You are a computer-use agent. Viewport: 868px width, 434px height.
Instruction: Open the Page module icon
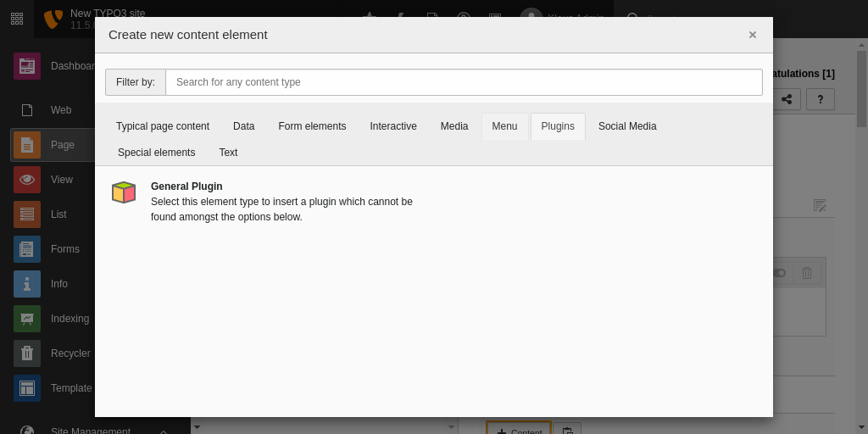click(x=27, y=145)
